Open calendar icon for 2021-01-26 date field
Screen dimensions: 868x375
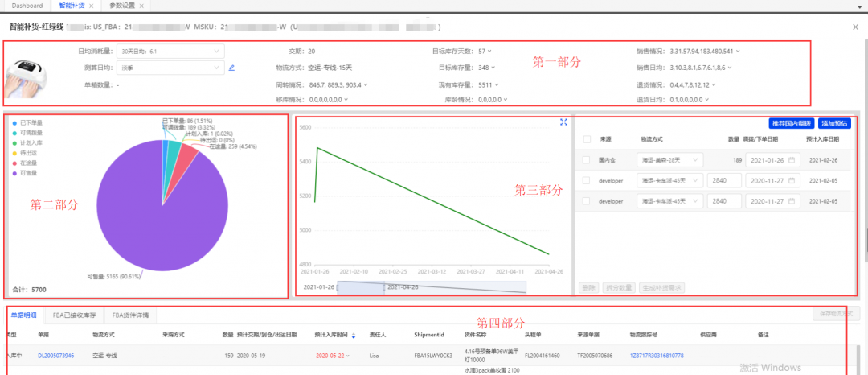pos(792,160)
